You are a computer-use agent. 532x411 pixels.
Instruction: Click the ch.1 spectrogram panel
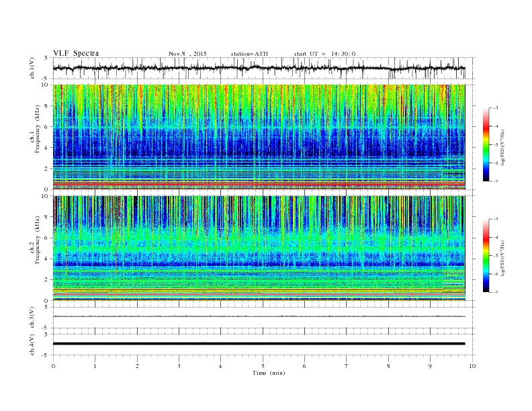tap(259, 137)
